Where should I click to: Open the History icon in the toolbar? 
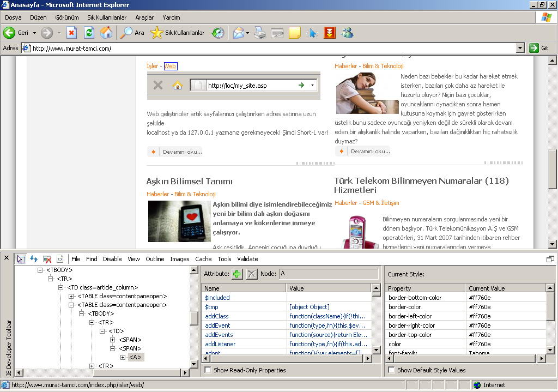click(218, 33)
